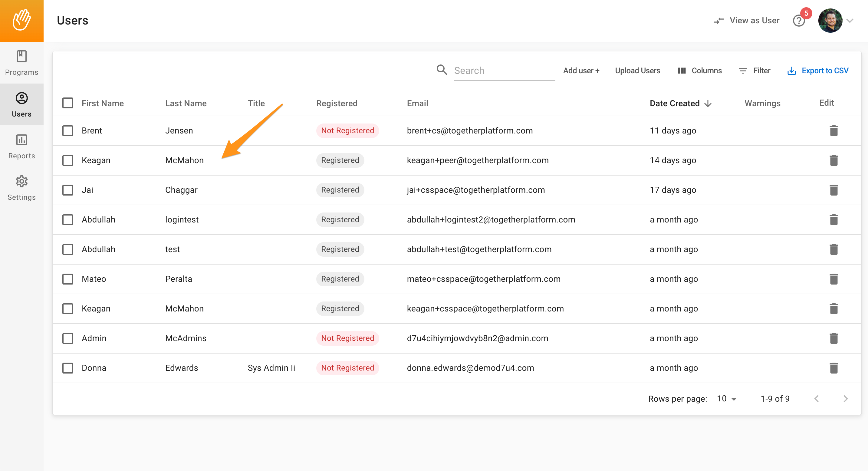The width and height of the screenshot is (868, 471).
Task: Delete keagan+csspace user with trash icon
Action: 833,309
